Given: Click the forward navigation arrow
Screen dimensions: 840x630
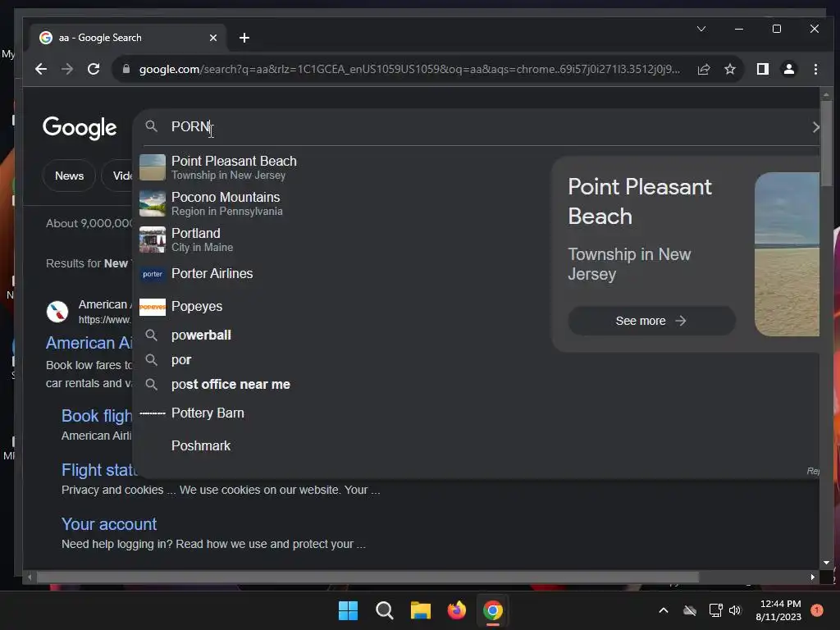Looking at the screenshot, I should (67, 69).
